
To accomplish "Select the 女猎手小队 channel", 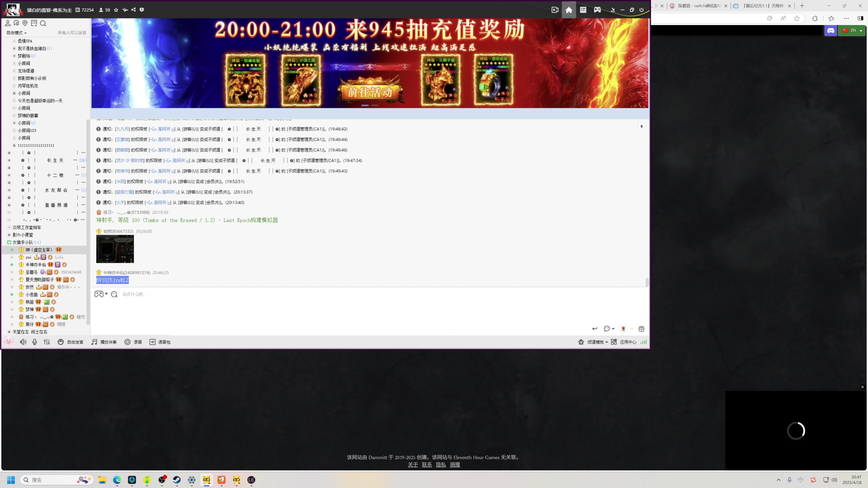I will click(23, 242).
